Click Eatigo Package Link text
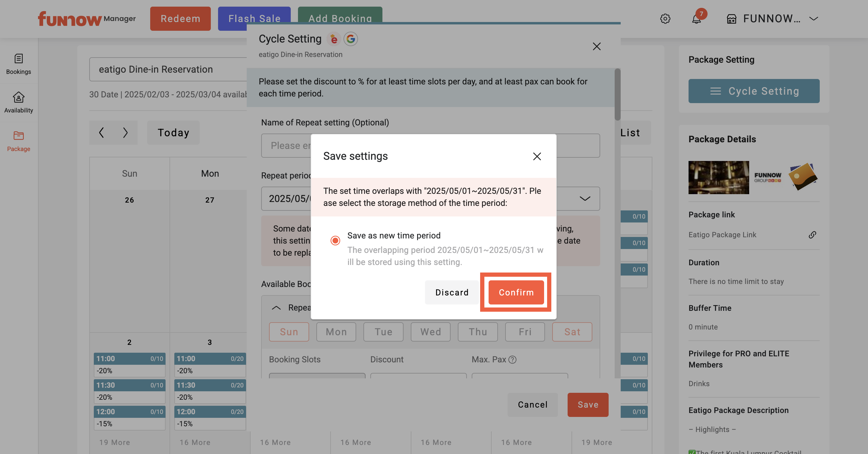 722,235
